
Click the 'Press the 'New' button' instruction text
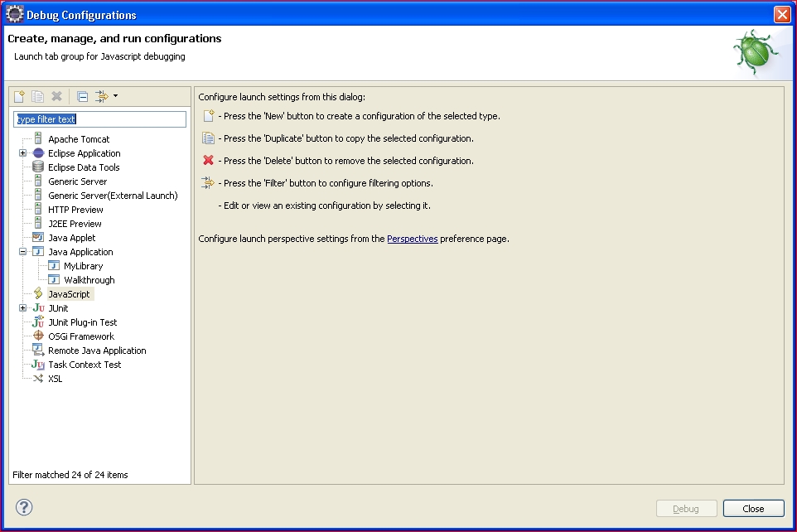pyautogui.click(x=360, y=116)
